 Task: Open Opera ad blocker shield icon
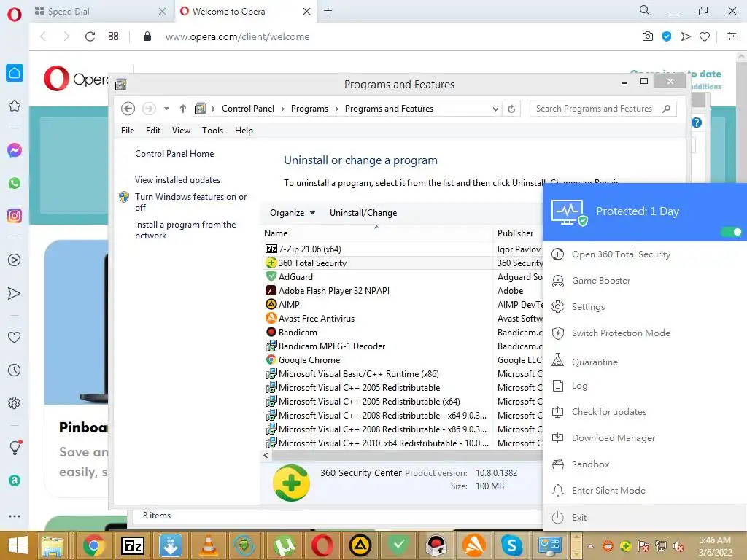(667, 36)
